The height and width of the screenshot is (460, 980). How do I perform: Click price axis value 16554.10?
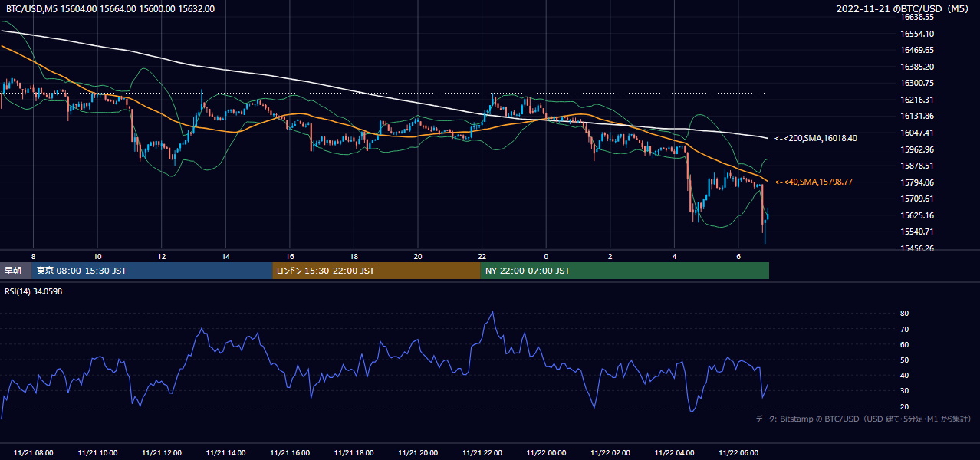point(917,34)
